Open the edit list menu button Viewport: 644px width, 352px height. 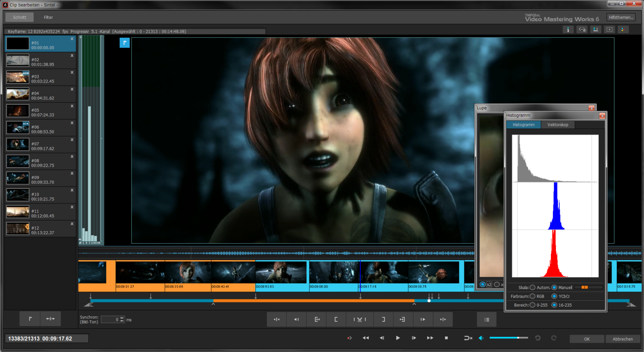click(x=487, y=319)
